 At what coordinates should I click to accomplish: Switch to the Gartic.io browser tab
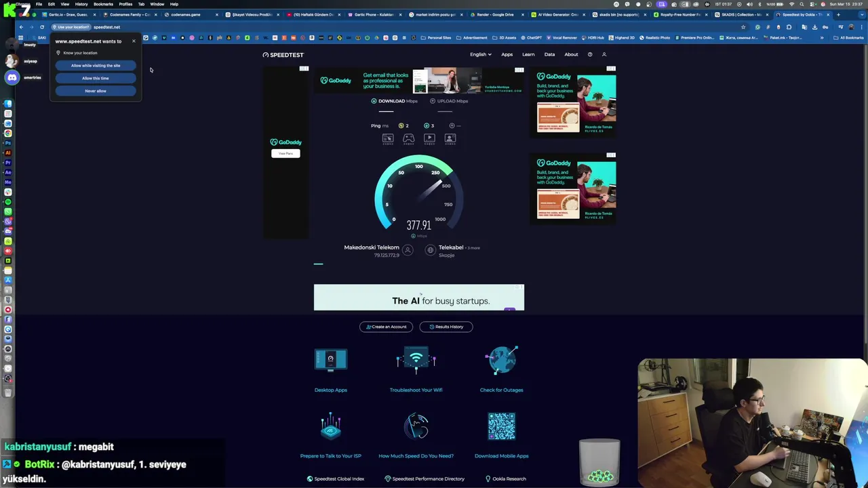click(68, 14)
